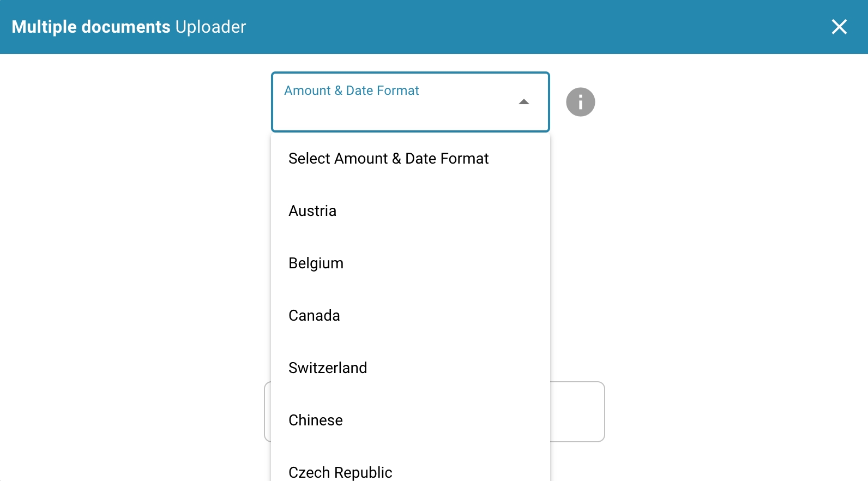Screen dimensions: 868x481
Task: Choose the Select Amount & Date Format placeholder option
Action: point(388,159)
